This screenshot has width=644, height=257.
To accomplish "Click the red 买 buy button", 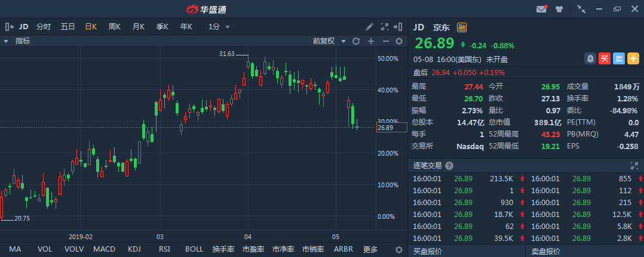I will coord(605,58).
